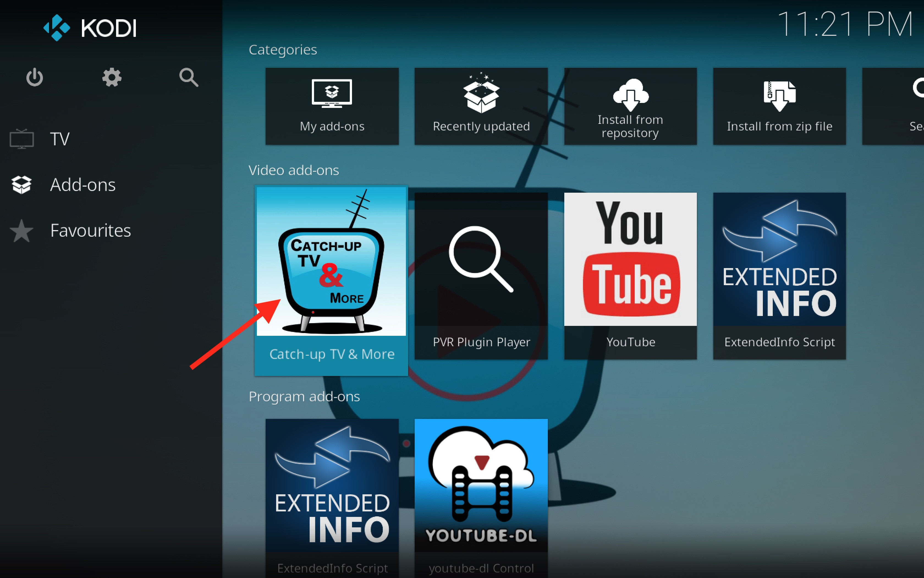The width and height of the screenshot is (924, 578).
Task: Open ExtendedInfo Script under Program add-ons
Action: click(332, 498)
